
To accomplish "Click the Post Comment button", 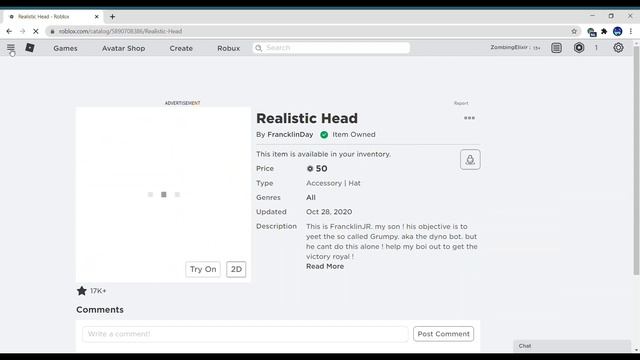I will [443, 334].
